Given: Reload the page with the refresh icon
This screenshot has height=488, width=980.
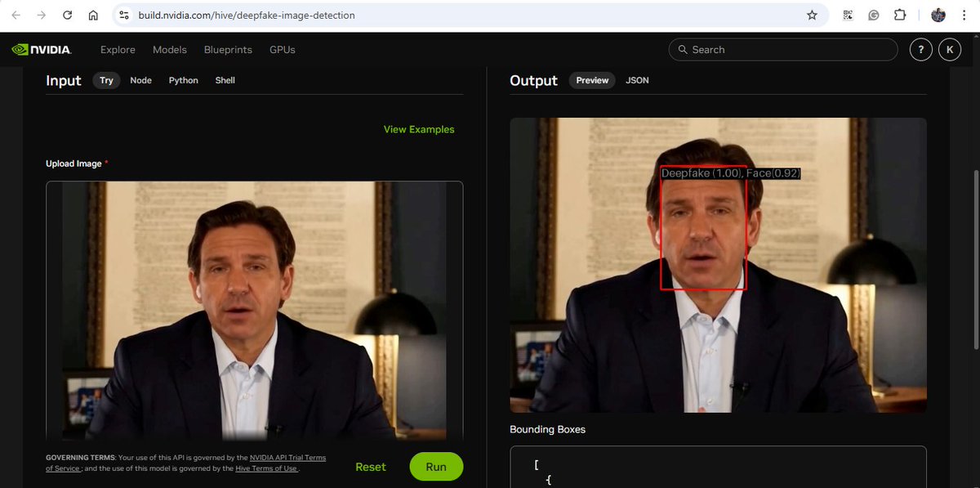Looking at the screenshot, I should pos(68,15).
